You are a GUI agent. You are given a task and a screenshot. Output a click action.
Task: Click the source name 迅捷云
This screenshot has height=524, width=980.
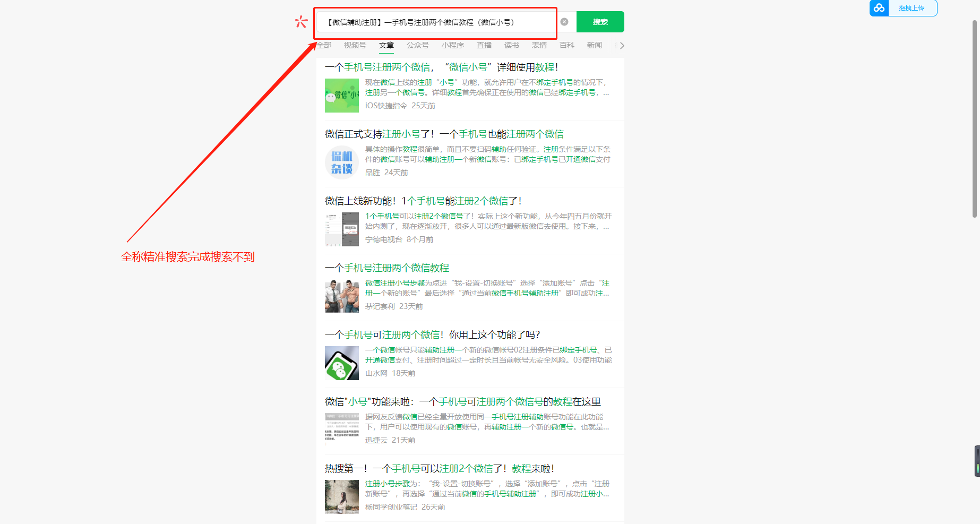(x=376, y=440)
